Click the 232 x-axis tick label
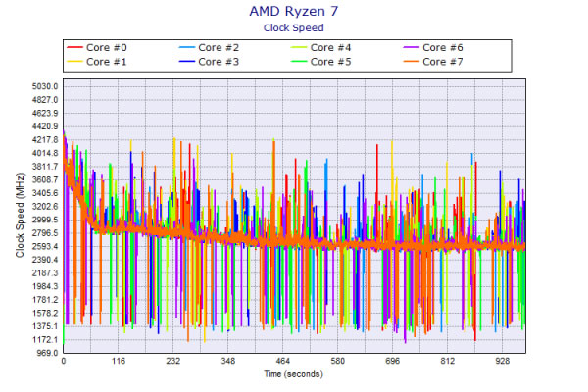The width and height of the screenshot is (588, 392). 173,361
